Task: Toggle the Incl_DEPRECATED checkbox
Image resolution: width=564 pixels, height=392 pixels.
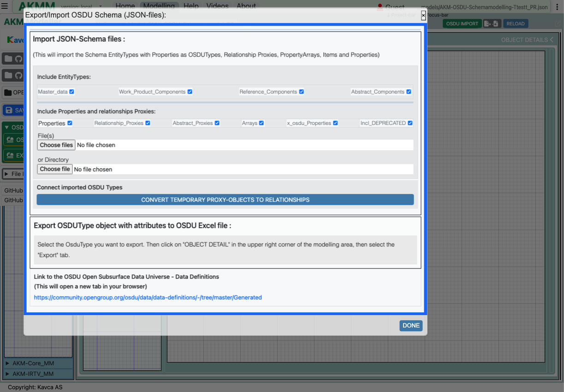Action: [x=410, y=123]
